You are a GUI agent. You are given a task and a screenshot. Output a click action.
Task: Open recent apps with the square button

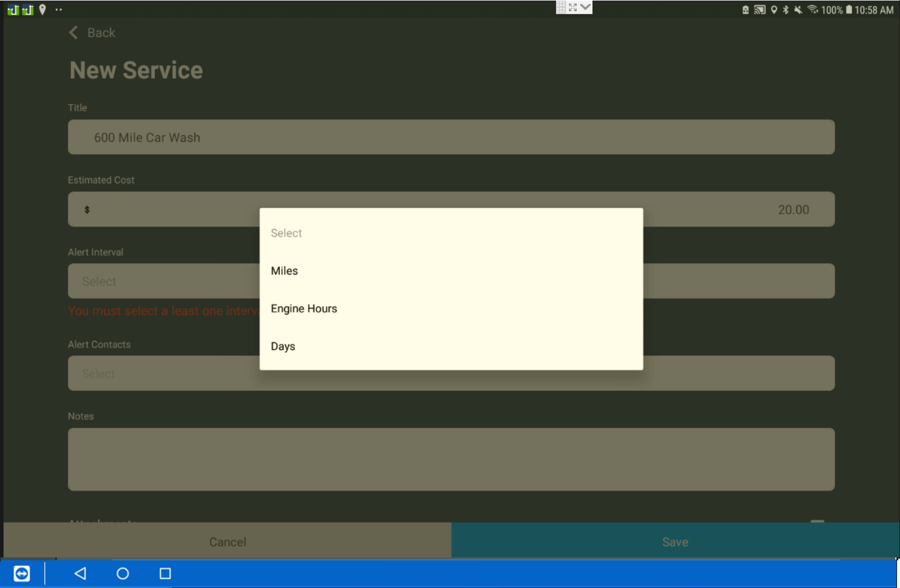[x=165, y=573]
